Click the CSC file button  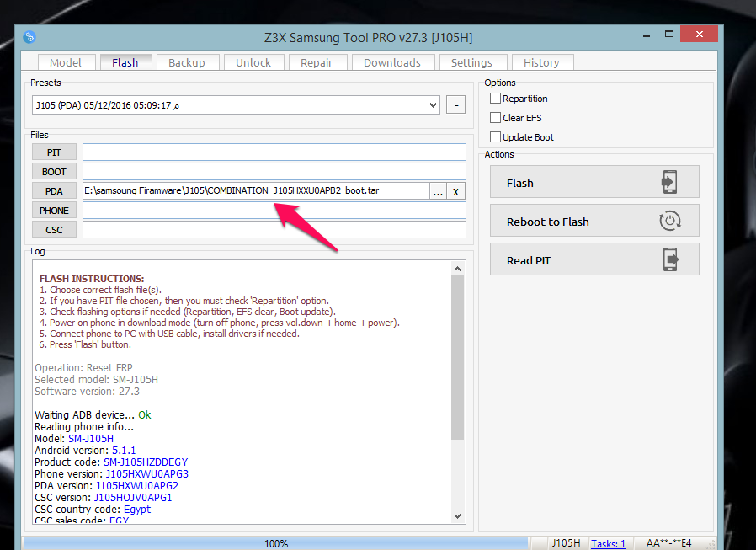point(54,230)
